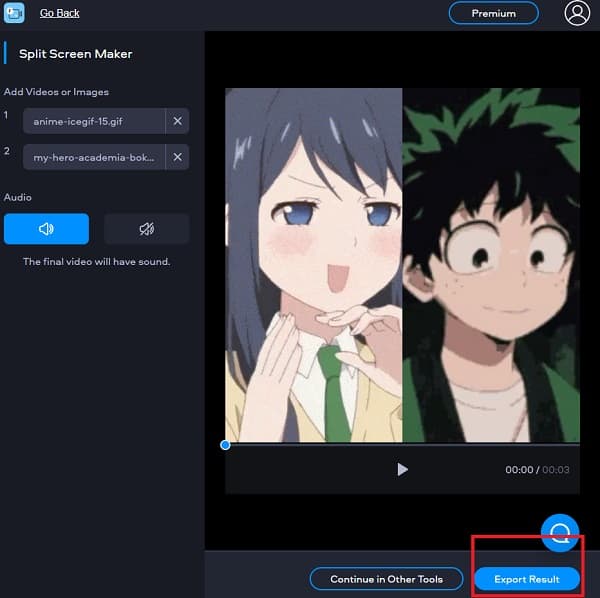This screenshot has width=600, height=598.
Task: Click the Split Screen Maker heading
Action: click(x=76, y=54)
